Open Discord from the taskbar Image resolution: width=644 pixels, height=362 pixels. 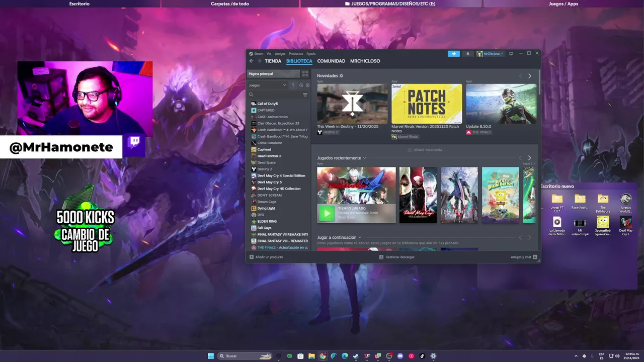[x=400, y=356]
